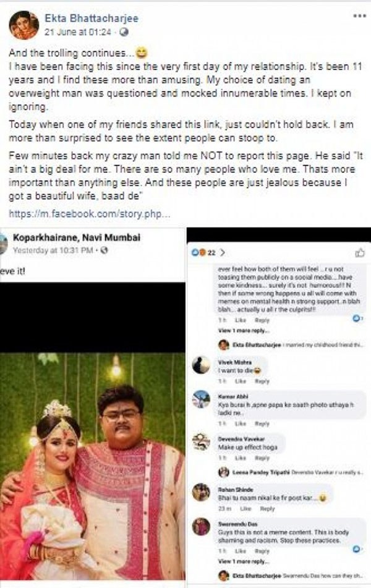The height and width of the screenshot is (588, 371).
Task: Open Rohan Shinde's profile avatar
Action: click(201, 492)
